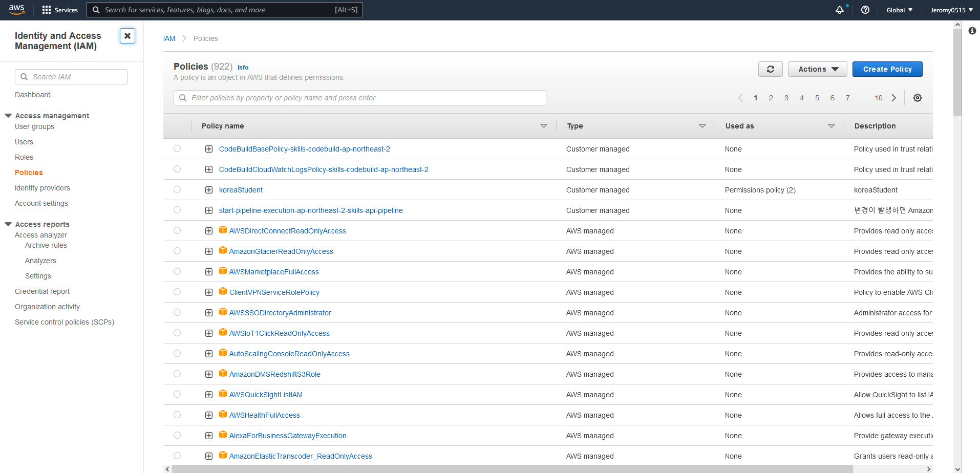Click the ClientVPNServiceRolePolicy box icon

(223, 291)
